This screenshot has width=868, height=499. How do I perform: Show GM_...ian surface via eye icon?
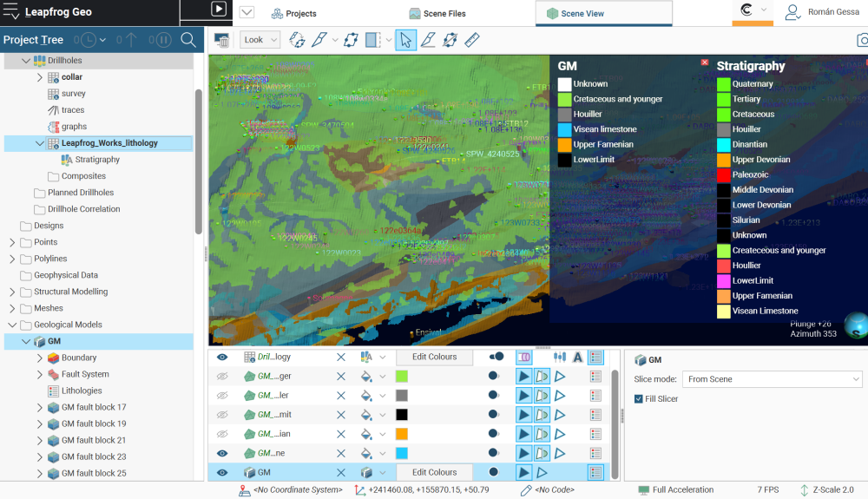pos(222,434)
